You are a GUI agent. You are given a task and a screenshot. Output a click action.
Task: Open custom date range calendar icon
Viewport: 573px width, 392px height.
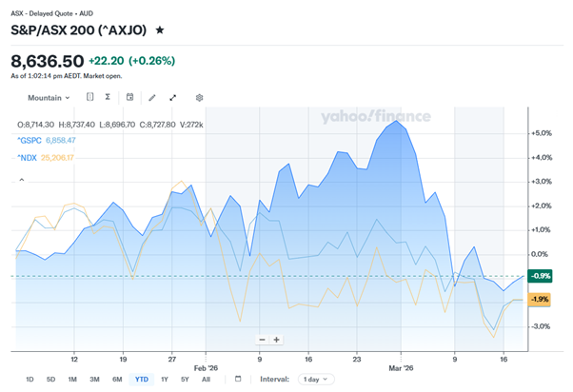point(238,379)
